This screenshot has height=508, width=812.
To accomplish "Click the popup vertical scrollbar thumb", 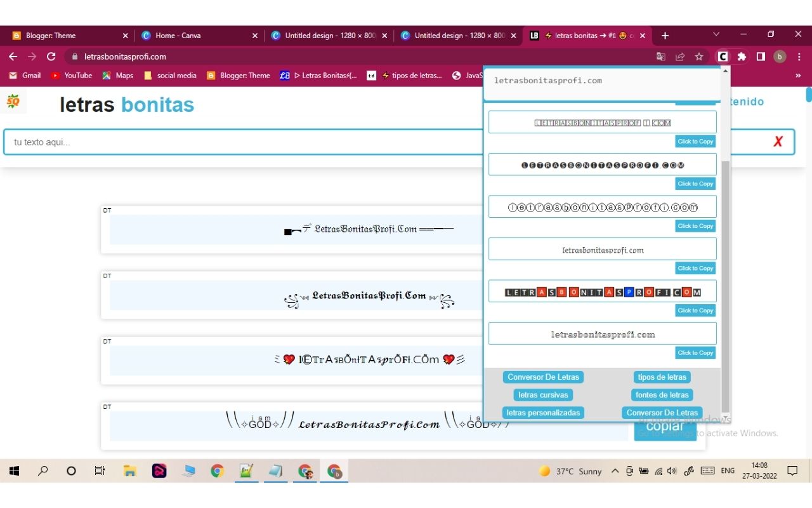I will click(726, 286).
